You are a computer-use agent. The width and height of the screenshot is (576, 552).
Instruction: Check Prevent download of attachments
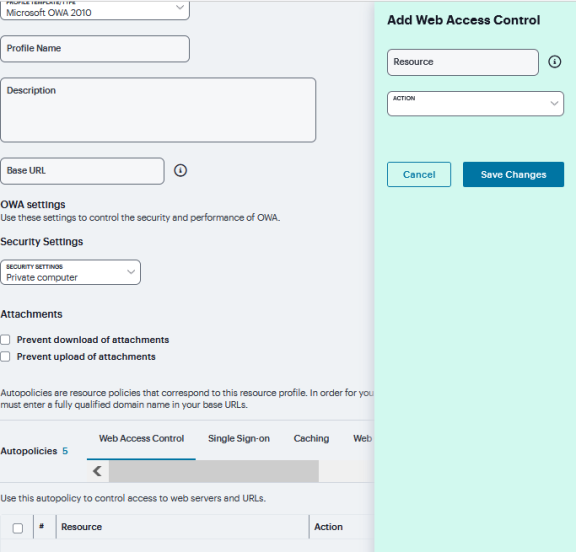click(5, 340)
